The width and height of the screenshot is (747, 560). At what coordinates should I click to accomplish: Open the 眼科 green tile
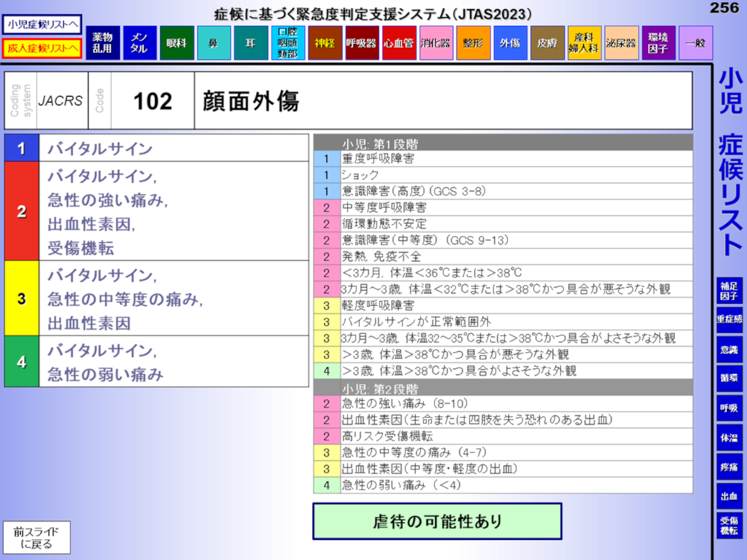(x=177, y=43)
